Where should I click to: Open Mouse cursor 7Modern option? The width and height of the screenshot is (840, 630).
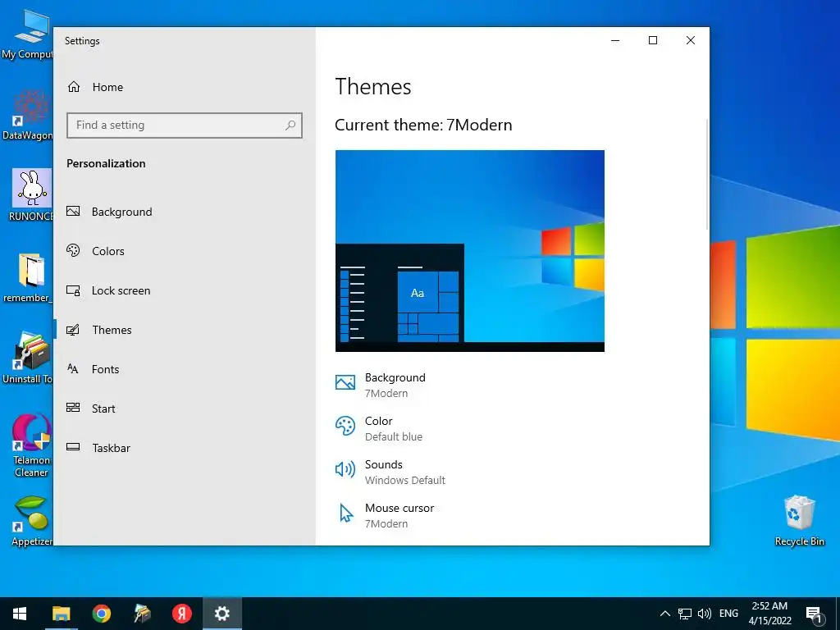[x=385, y=515]
